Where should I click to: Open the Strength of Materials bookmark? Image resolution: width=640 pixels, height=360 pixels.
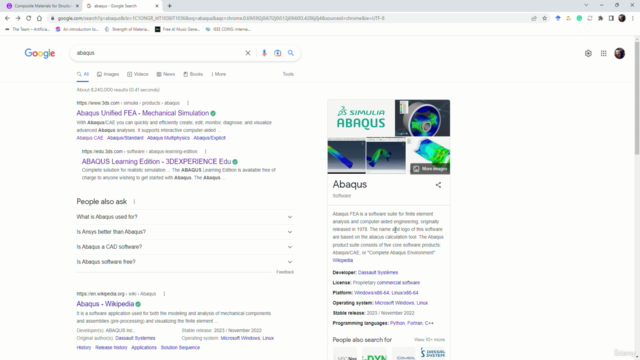[127, 29]
